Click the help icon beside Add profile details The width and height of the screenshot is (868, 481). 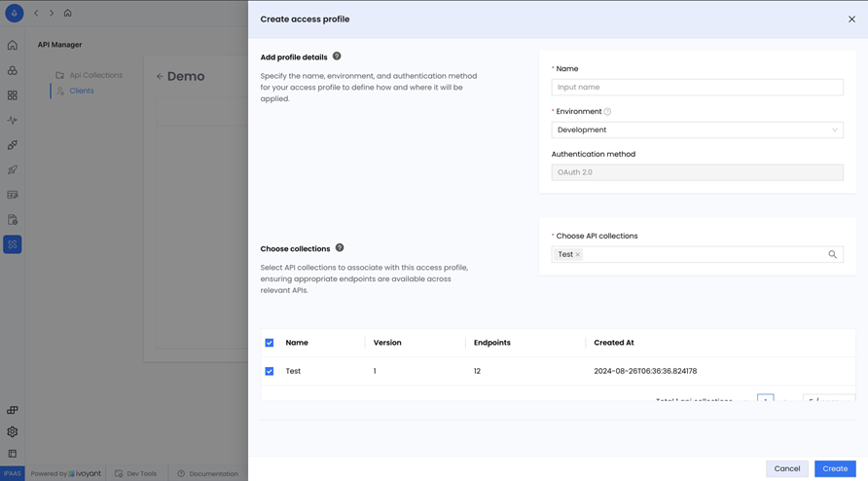pyautogui.click(x=337, y=56)
